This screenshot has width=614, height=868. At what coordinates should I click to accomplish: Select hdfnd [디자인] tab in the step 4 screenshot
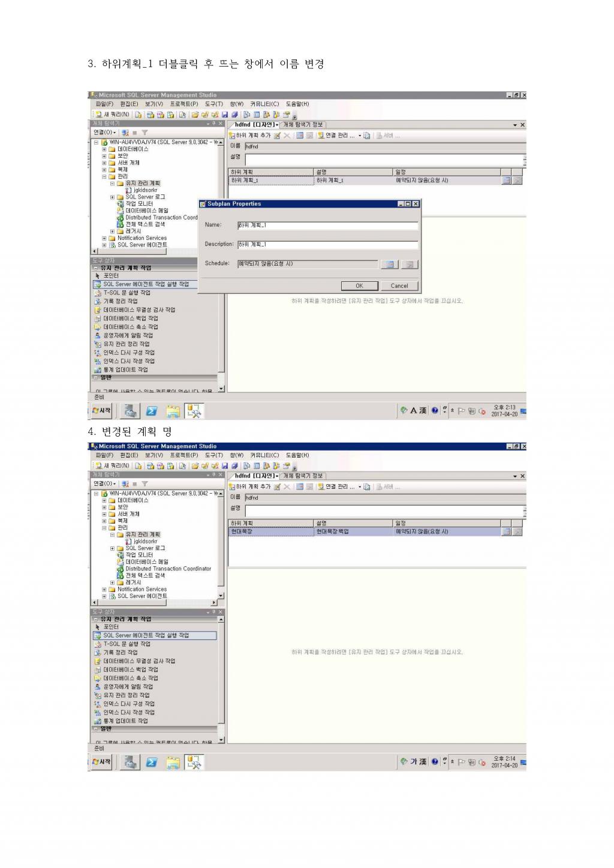(x=256, y=476)
